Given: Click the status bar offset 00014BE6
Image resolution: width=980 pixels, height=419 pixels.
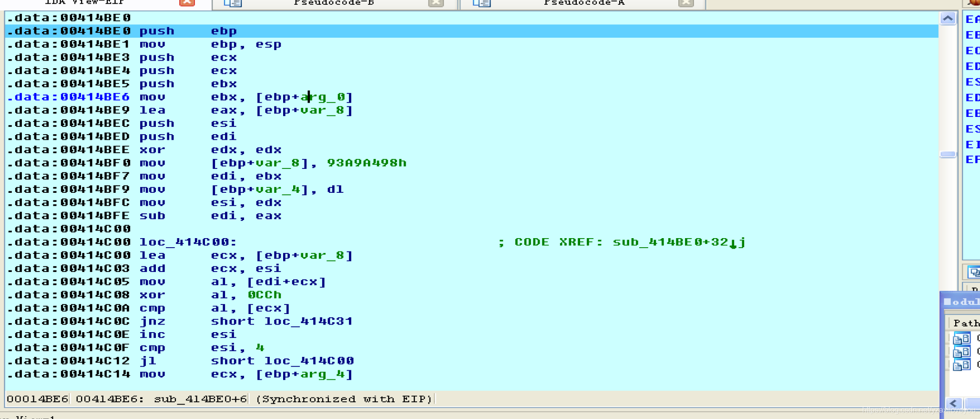Looking at the screenshot, I should click(x=37, y=399).
